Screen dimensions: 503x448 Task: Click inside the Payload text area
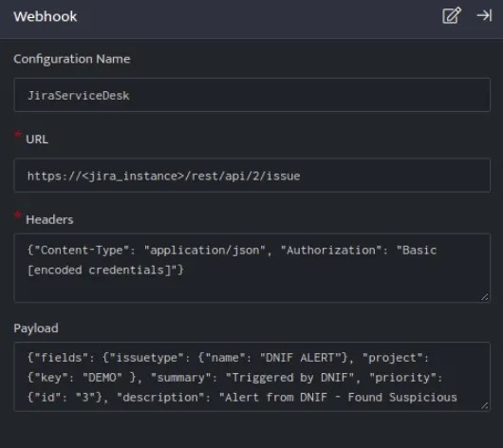tap(252, 377)
